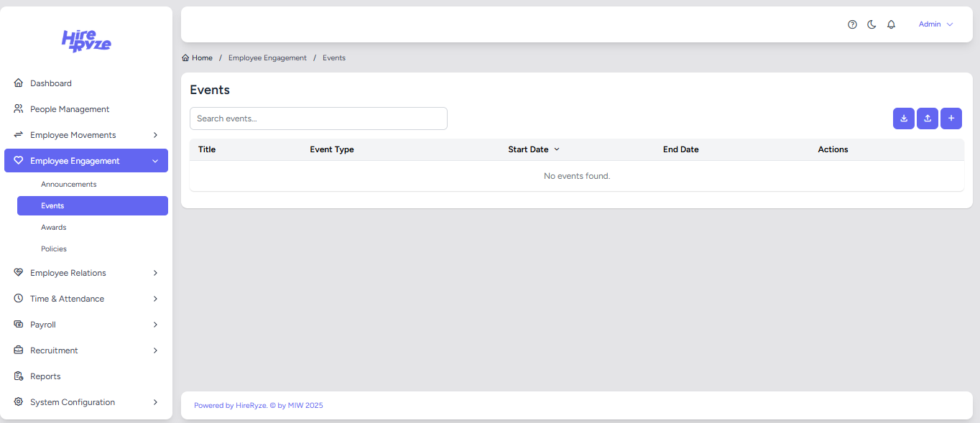Screen dimensions: 980x423
Task: Navigate to People Management
Action: pos(70,109)
